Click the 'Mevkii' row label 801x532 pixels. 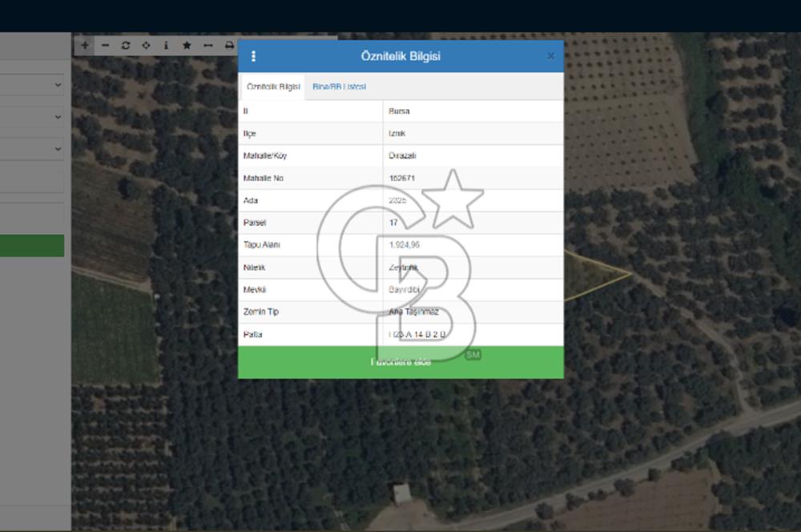click(x=255, y=290)
